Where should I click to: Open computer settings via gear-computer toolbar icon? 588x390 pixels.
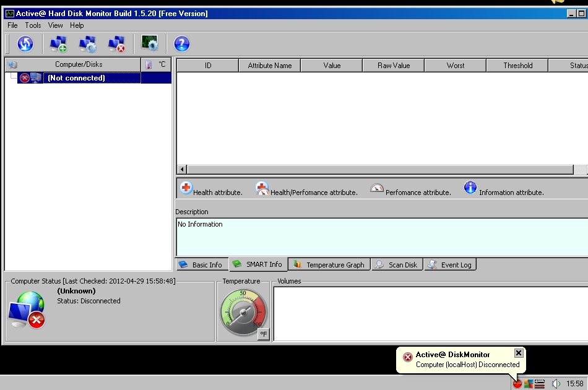click(87, 44)
